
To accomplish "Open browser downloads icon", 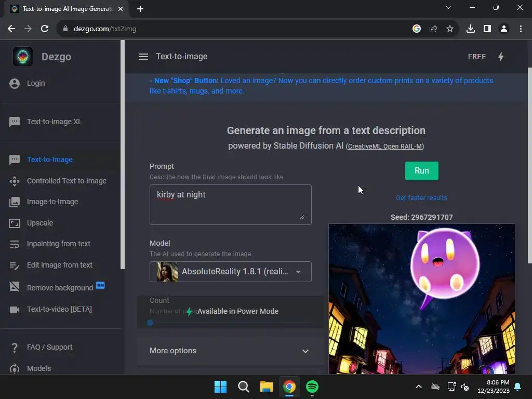I will [x=471, y=29].
